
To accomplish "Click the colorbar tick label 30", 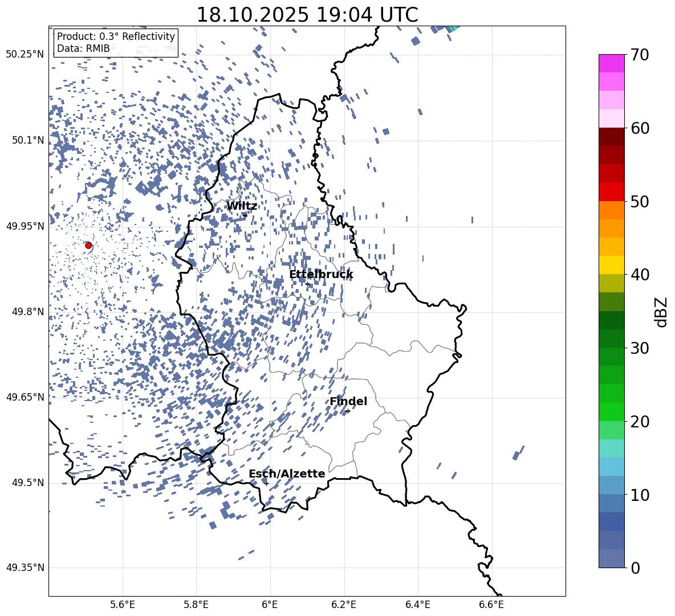I will tap(640, 348).
